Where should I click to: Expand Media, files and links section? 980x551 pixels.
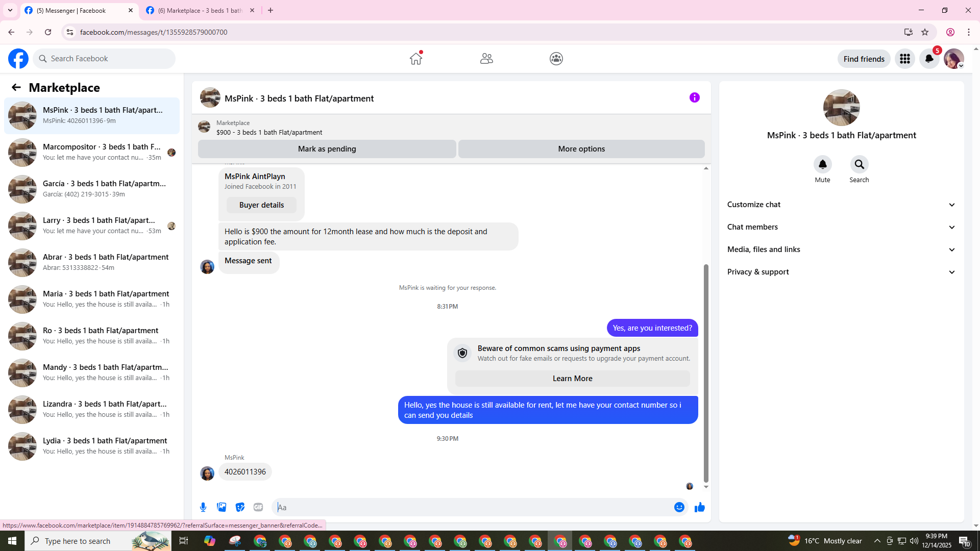(x=841, y=249)
